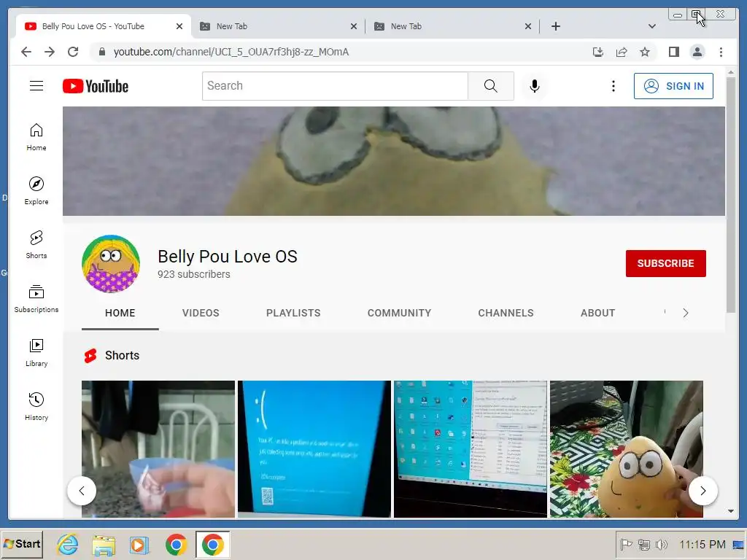Image resolution: width=747 pixels, height=560 pixels.
Task: Open the COMMUNITY tab
Action: [x=399, y=313]
